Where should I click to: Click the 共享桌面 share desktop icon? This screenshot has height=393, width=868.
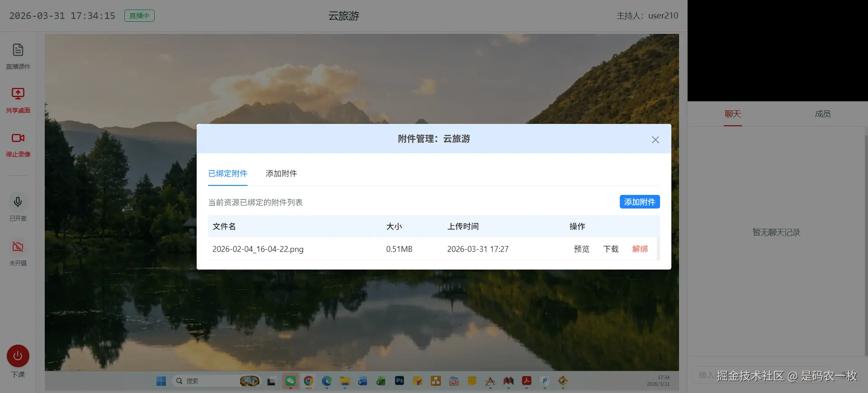click(18, 94)
